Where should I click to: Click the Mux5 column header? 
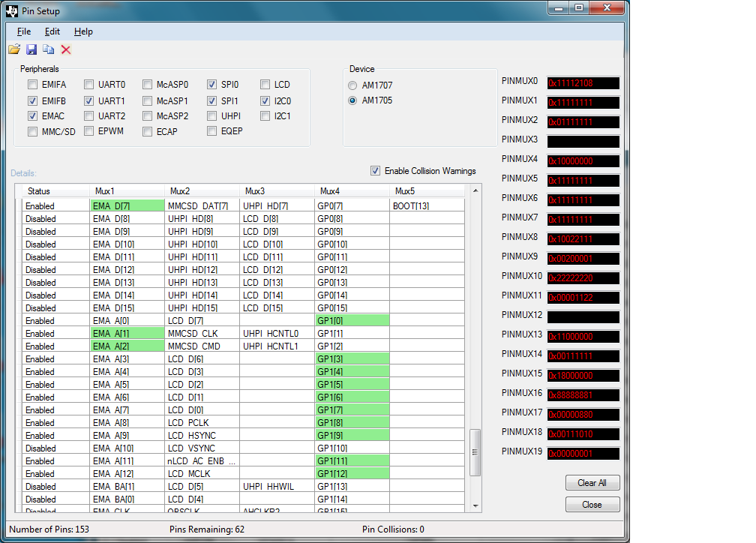pyautogui.click(x=427, y=191)
